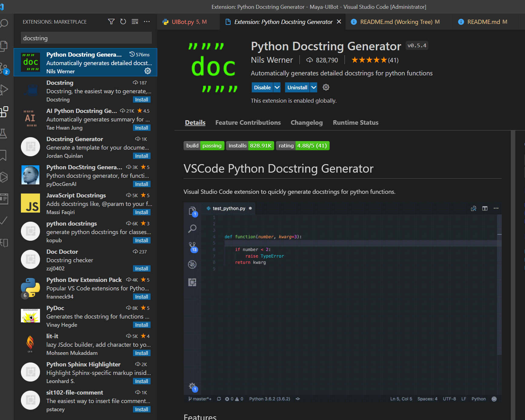
Task: Open the extension settings gear beside Uninstall
Action: 326,88
